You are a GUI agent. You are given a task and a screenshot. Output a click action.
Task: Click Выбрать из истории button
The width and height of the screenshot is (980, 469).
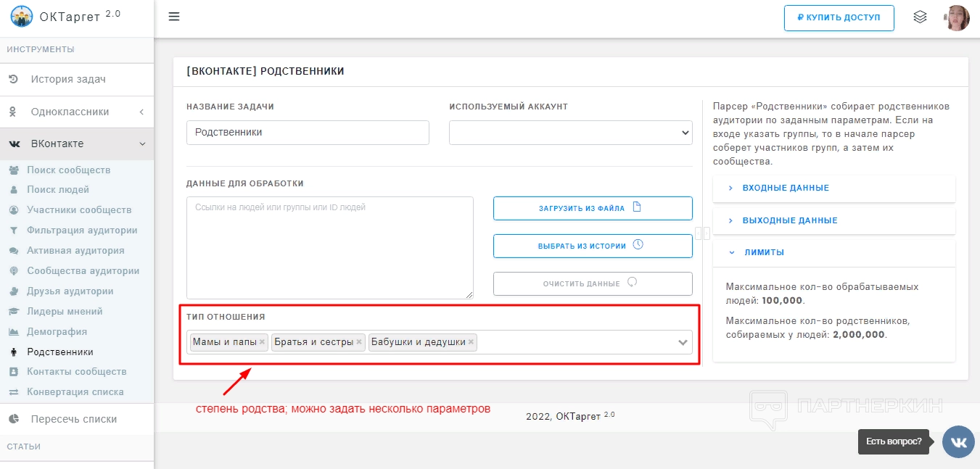coord(593,246)
